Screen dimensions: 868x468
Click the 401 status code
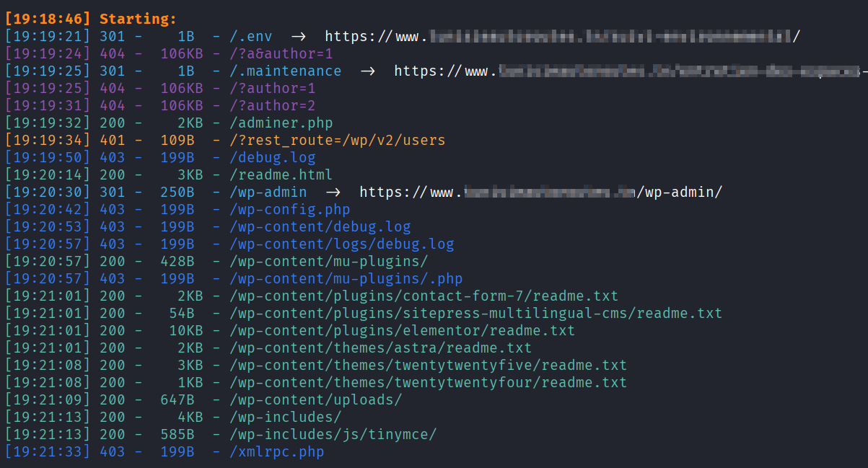pos(112,141)
